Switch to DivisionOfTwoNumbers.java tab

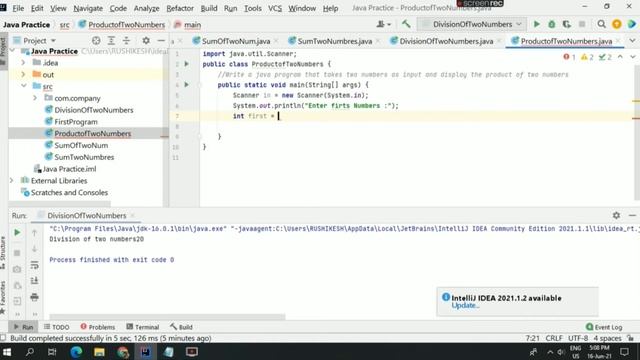pos(446,41)
